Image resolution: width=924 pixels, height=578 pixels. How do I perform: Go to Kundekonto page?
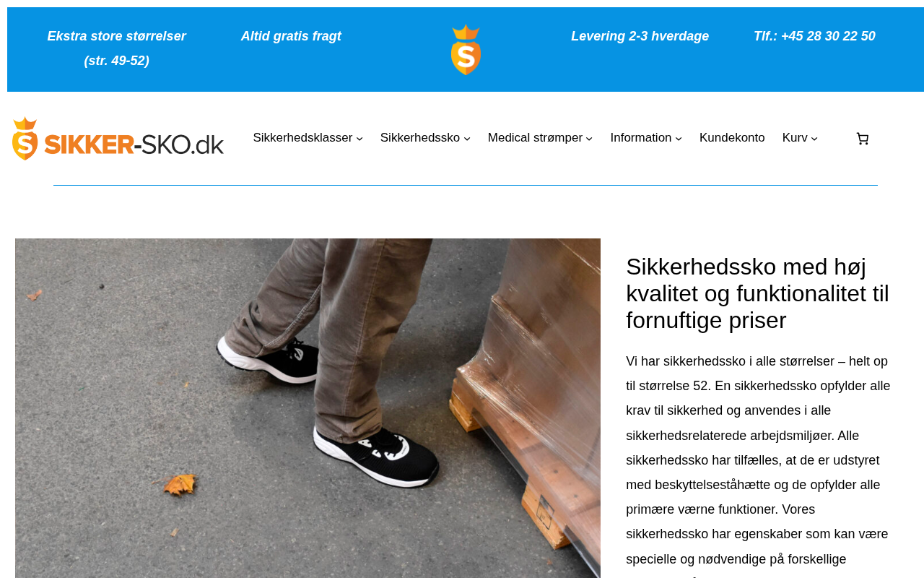tap(732, 138)
